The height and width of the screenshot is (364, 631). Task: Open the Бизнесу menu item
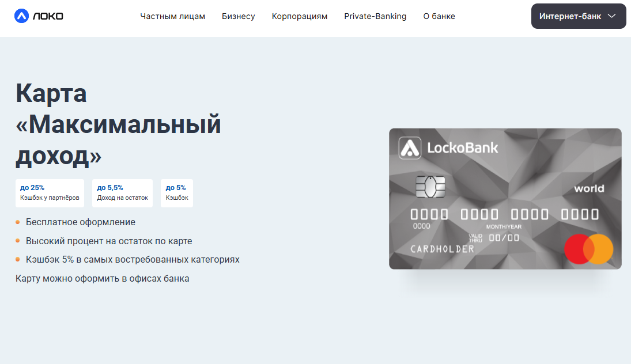[x=238, y=17]
